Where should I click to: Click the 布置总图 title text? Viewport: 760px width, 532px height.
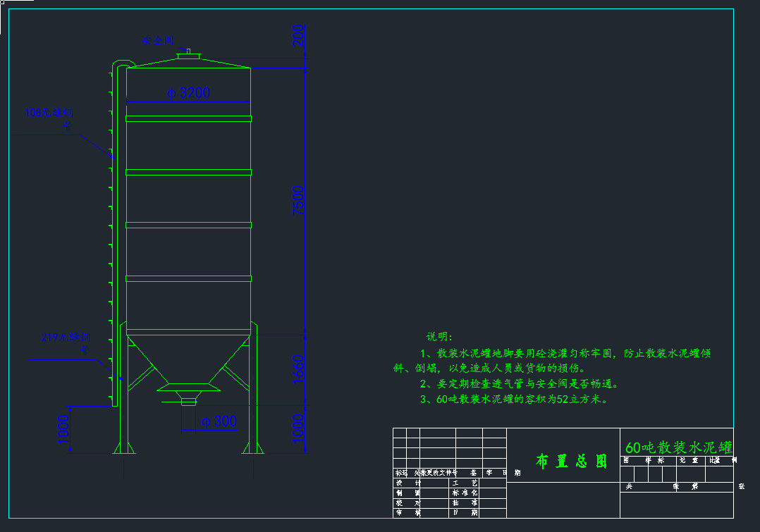point(572,462)
